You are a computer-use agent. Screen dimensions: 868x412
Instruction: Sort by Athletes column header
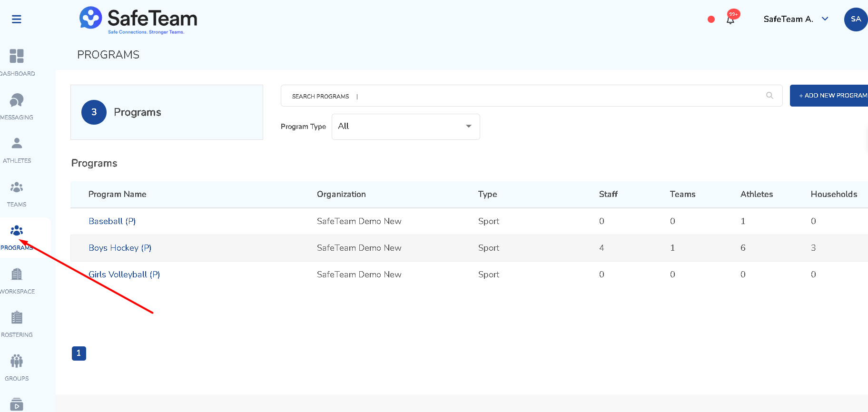[757, 194]
